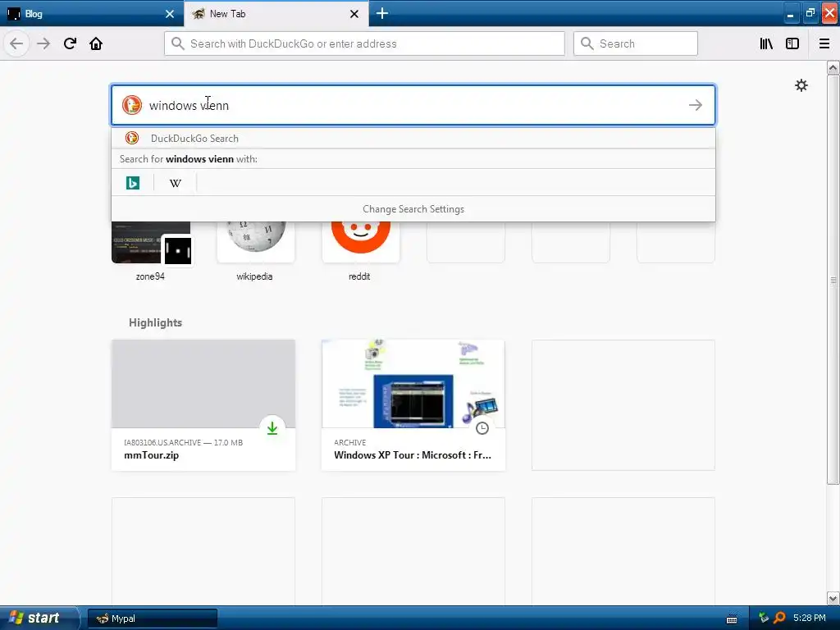The image size is (840, 630).
Task: Click the DuckDuckGo logo in search box
Action: tap(132, 105)
